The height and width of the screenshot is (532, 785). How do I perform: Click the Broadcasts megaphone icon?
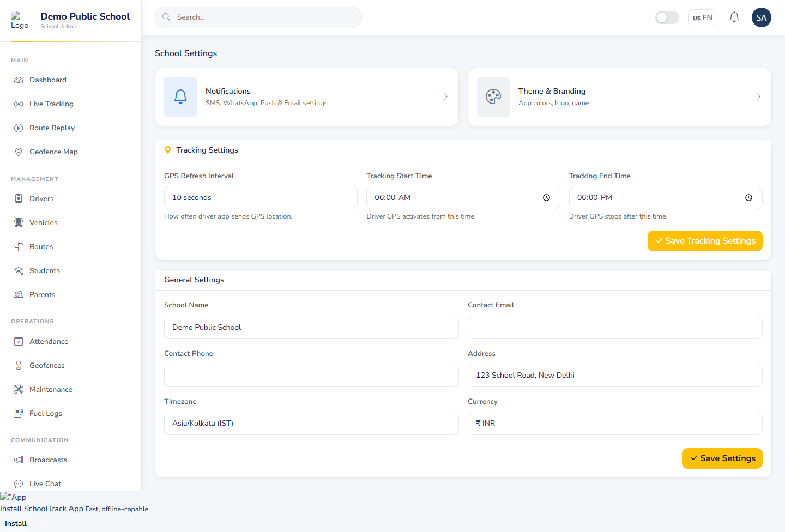tap(19, 460)
